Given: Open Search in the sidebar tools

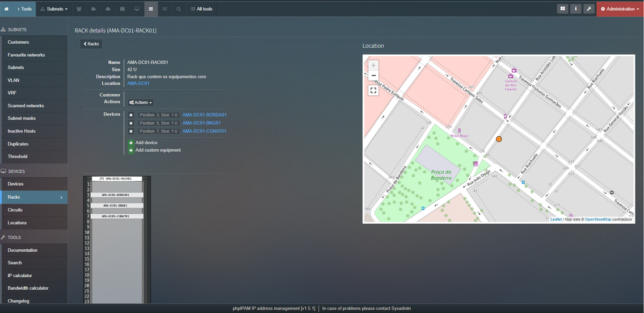Looking at the screenshot, I should 34,263.
